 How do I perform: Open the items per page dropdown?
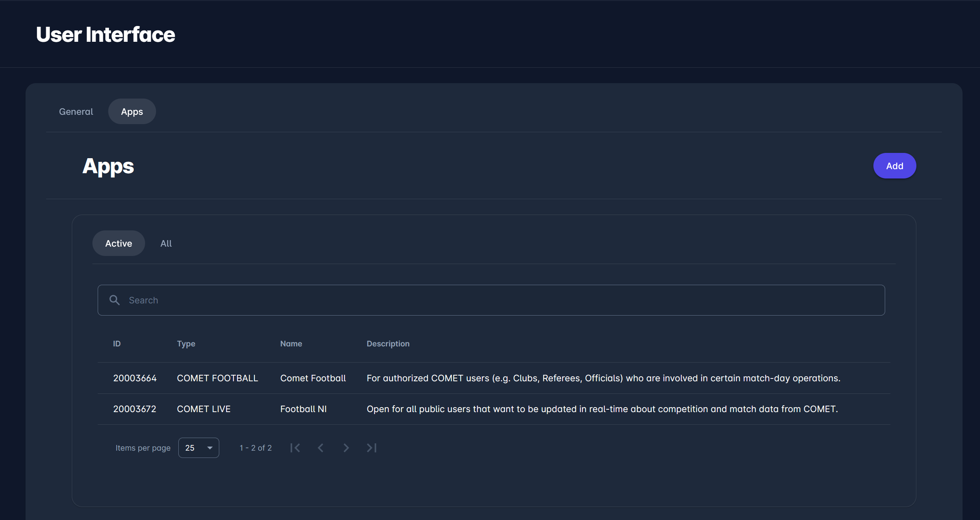199,448
